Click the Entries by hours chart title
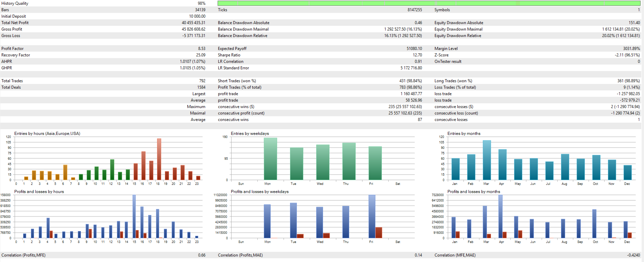Viewport: 644px width, 262px height. coord(47,134)
